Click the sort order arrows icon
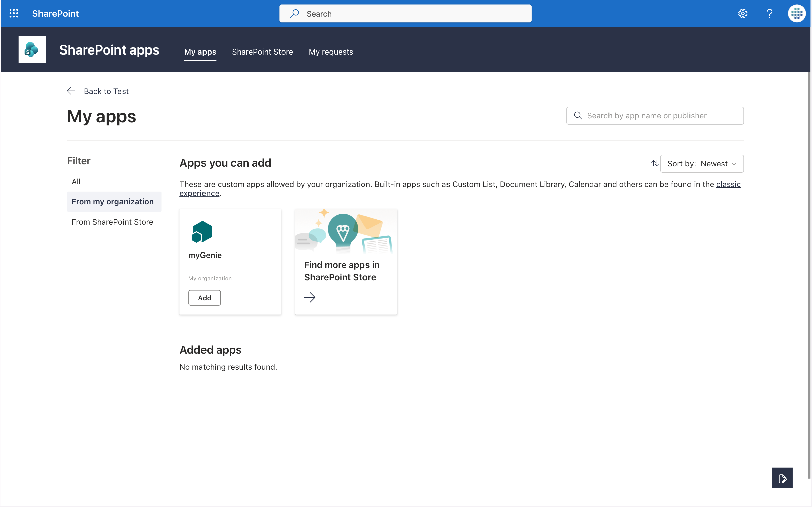 [x=655, y=163]
